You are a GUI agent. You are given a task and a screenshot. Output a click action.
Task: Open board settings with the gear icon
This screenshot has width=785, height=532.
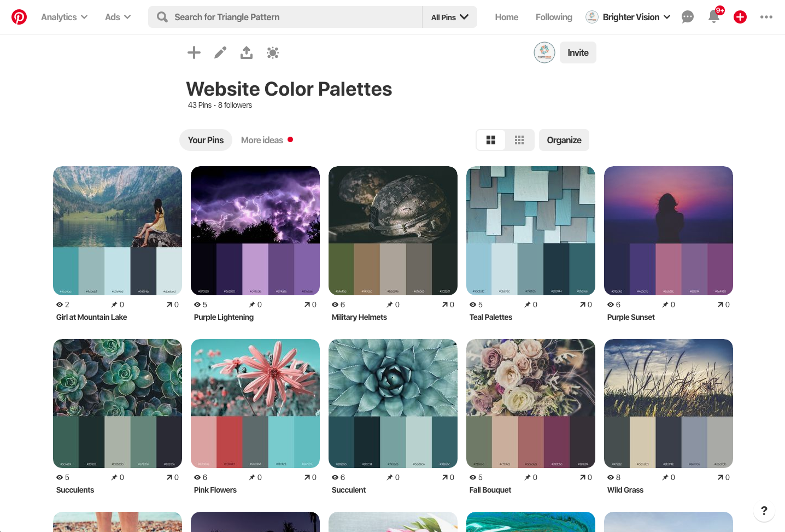[273, 52]
